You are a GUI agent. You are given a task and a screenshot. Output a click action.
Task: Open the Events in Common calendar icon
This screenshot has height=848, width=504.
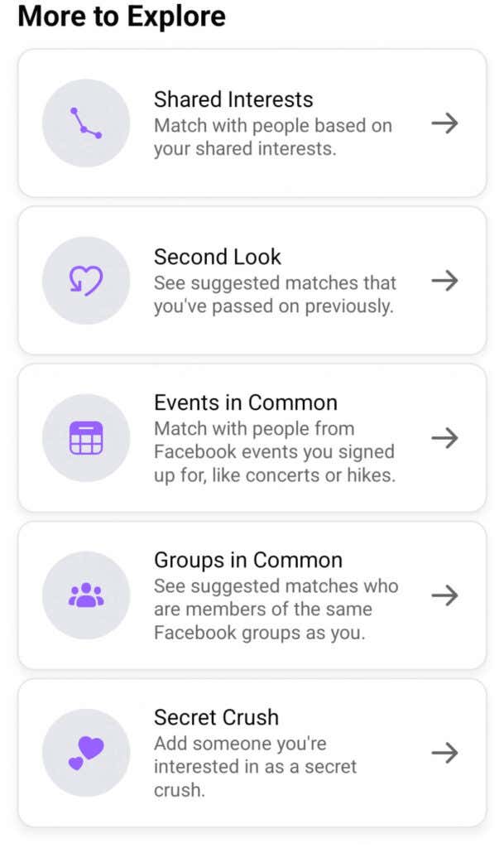point(85,438)
